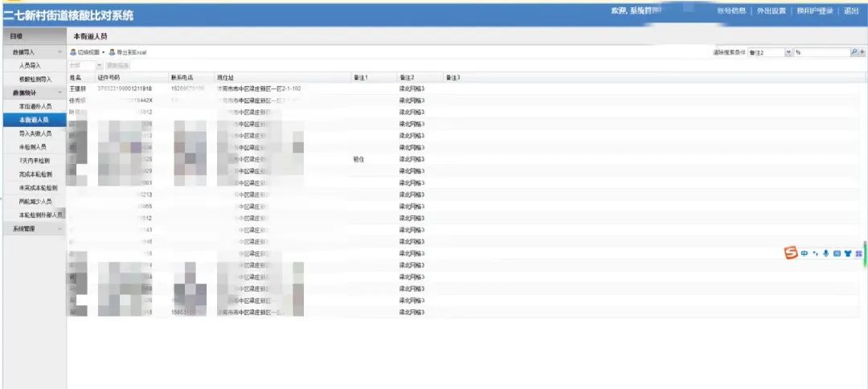Click the Sogou skin shirt icon

[847, 253]
